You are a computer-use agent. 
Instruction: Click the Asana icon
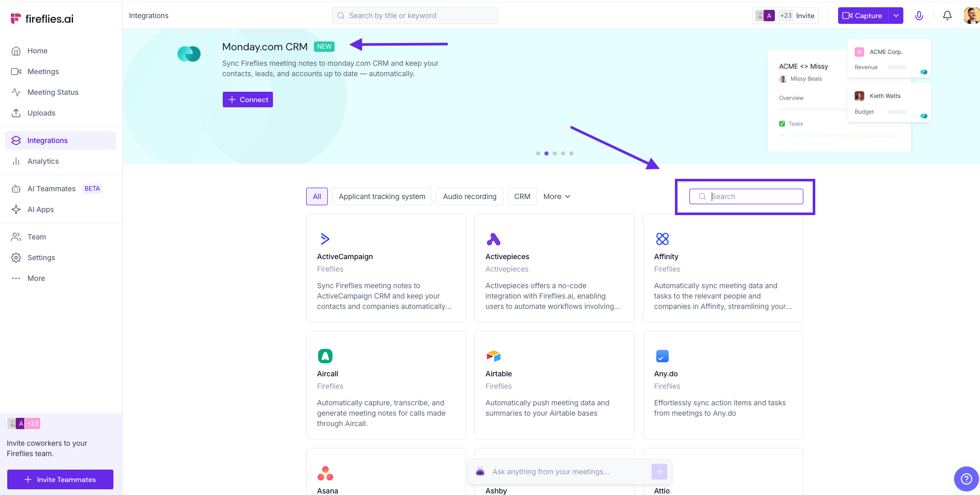(325, 473)
